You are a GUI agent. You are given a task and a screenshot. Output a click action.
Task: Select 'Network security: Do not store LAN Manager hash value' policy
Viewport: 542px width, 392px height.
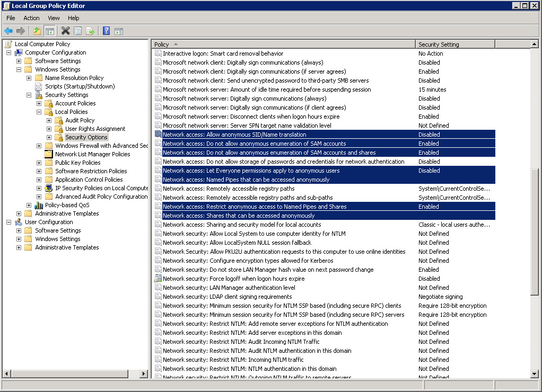coord(325,270)
